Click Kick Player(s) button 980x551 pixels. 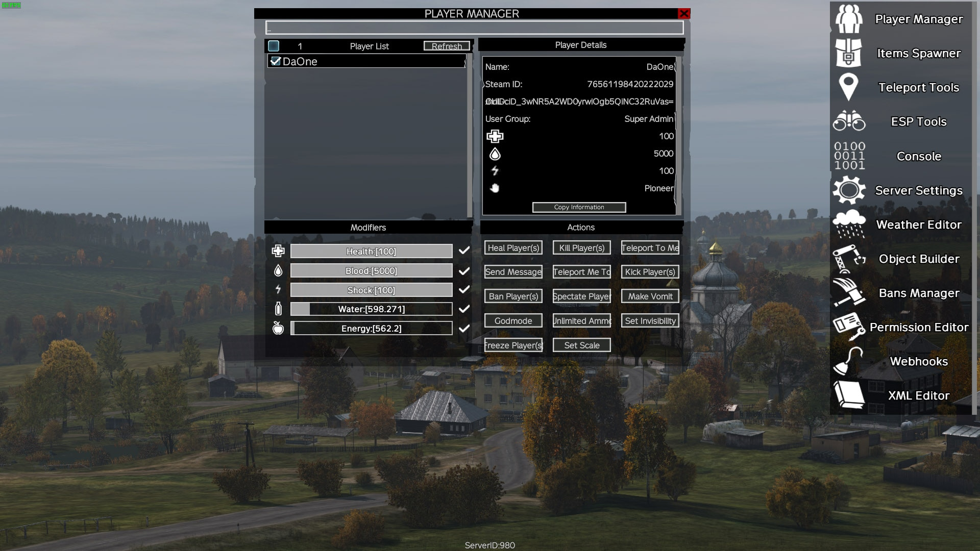point(650,272)
